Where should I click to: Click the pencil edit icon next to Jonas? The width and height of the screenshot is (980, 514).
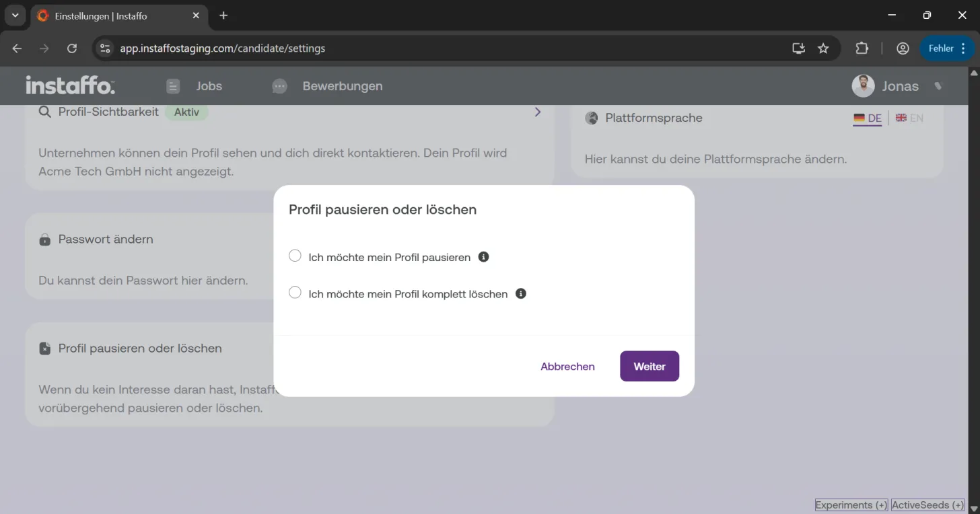click(x=938, y=86)
